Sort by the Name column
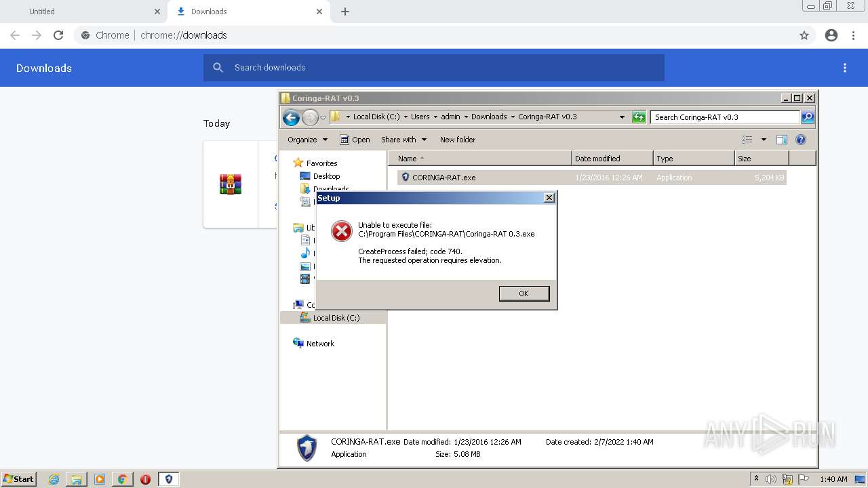 (480, 159)
